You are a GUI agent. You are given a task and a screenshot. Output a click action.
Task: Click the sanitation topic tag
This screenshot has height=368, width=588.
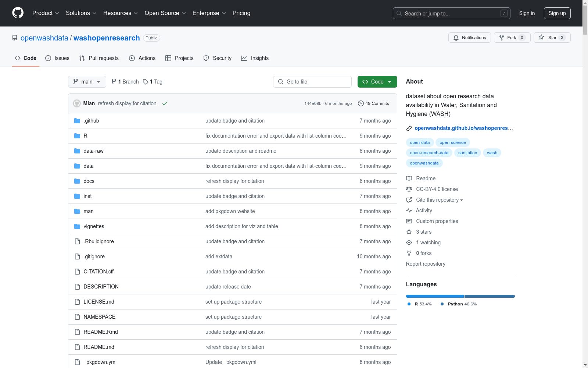467,153
